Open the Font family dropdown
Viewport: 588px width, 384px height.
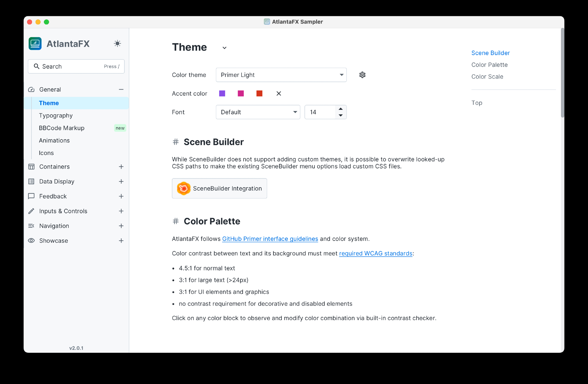[258, 112]
